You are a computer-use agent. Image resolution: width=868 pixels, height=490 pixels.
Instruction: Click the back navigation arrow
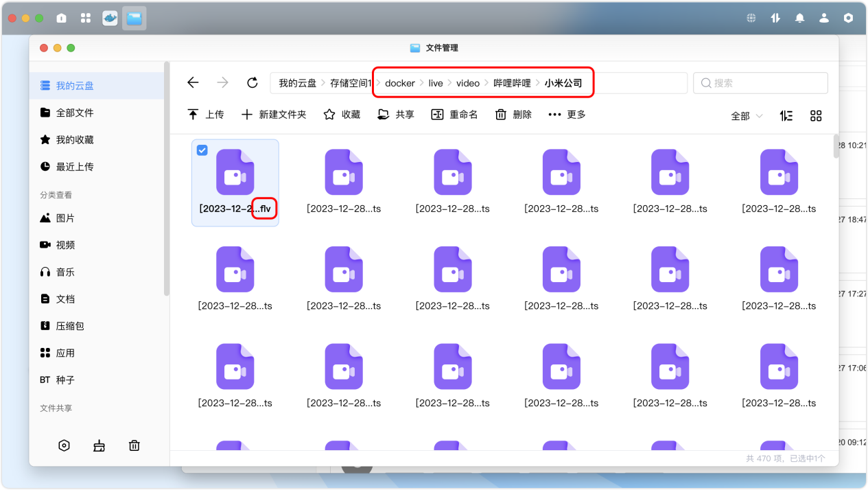click(193, 82)
